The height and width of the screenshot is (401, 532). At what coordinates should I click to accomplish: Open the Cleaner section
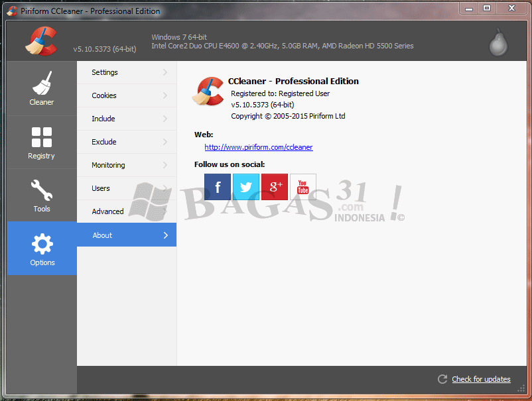point(42,88)
